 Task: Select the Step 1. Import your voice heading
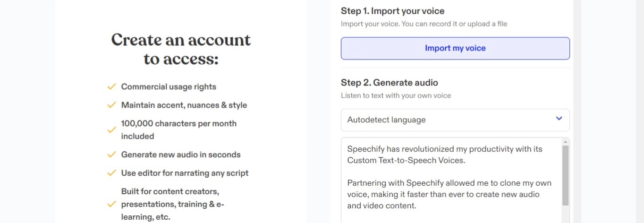tap(392, 11)
